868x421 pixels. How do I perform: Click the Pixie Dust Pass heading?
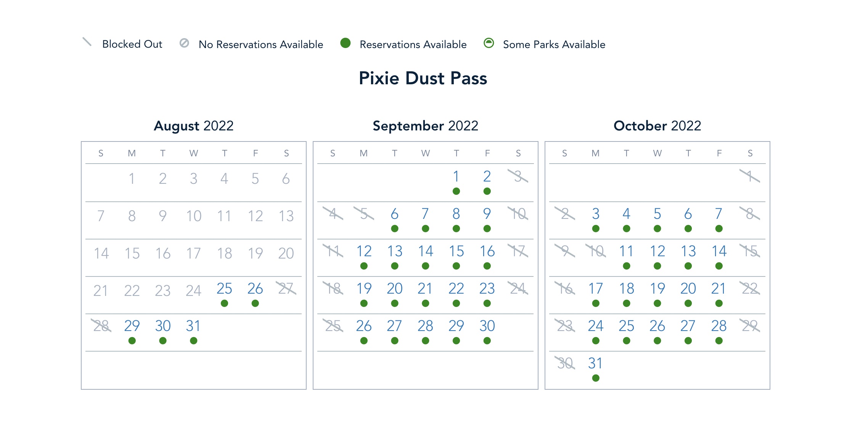(x=423, y=78)
